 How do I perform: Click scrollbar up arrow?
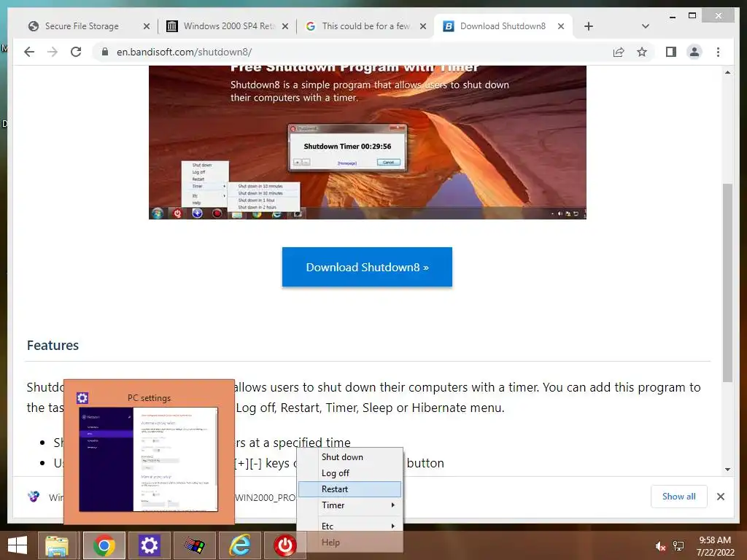coord(727,72)
